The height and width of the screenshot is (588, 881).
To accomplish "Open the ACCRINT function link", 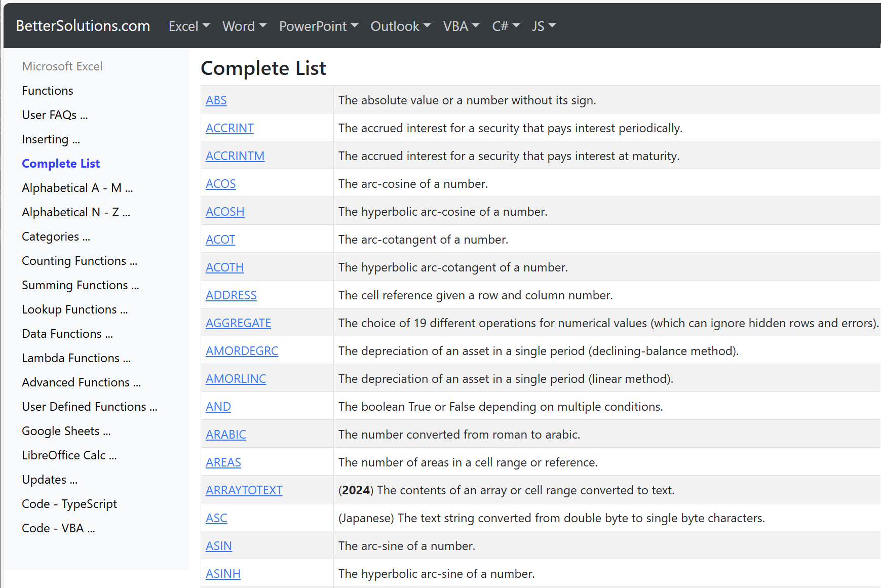I will 230,128.
